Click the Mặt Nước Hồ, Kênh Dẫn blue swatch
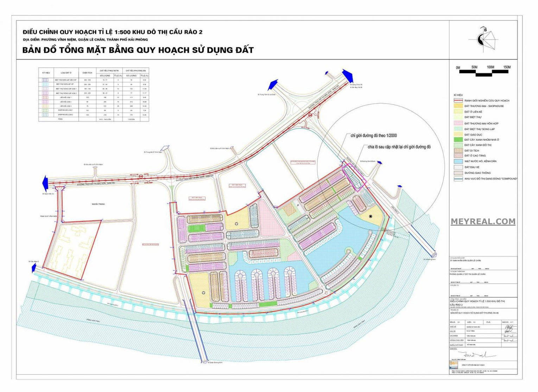 tap(458, 161)
